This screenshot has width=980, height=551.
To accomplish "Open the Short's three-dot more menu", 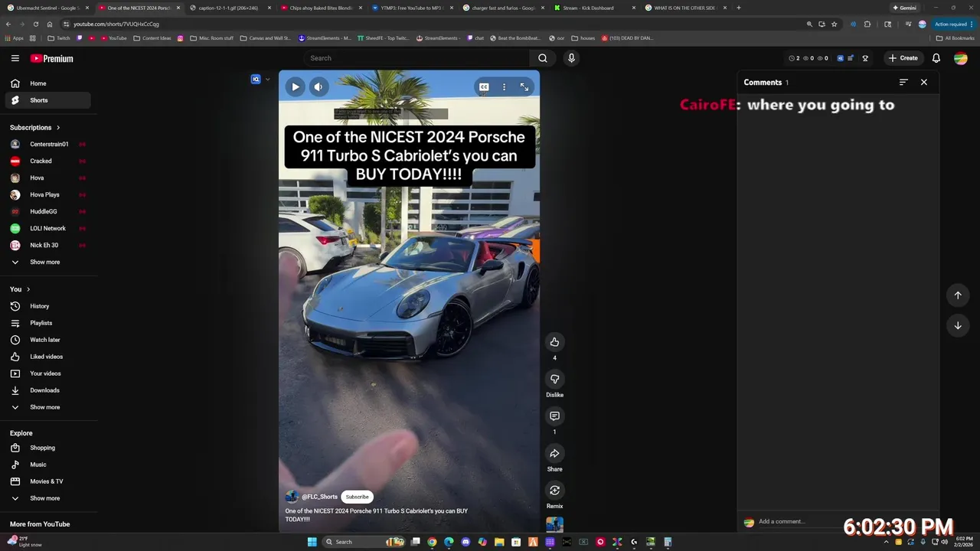I will (x=504, y=86).
